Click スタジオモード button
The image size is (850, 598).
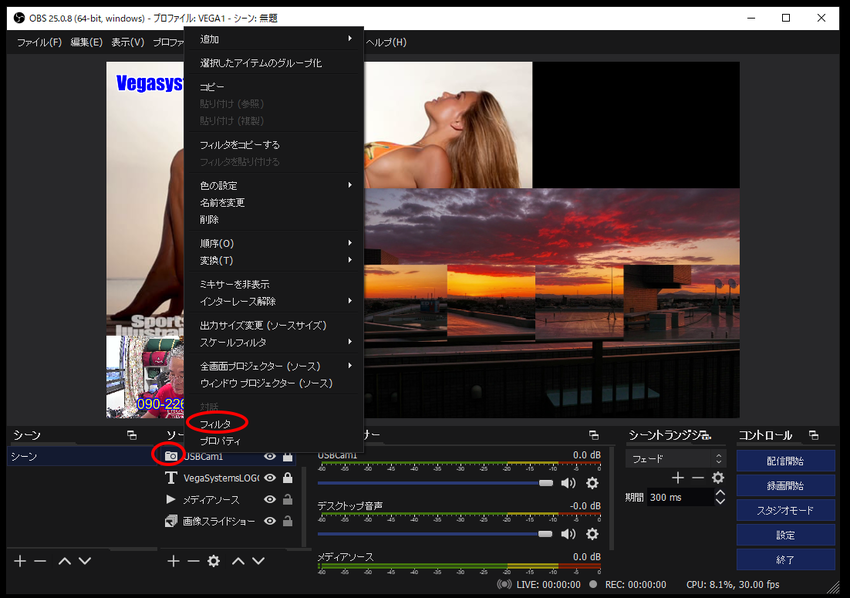point(785,510)
